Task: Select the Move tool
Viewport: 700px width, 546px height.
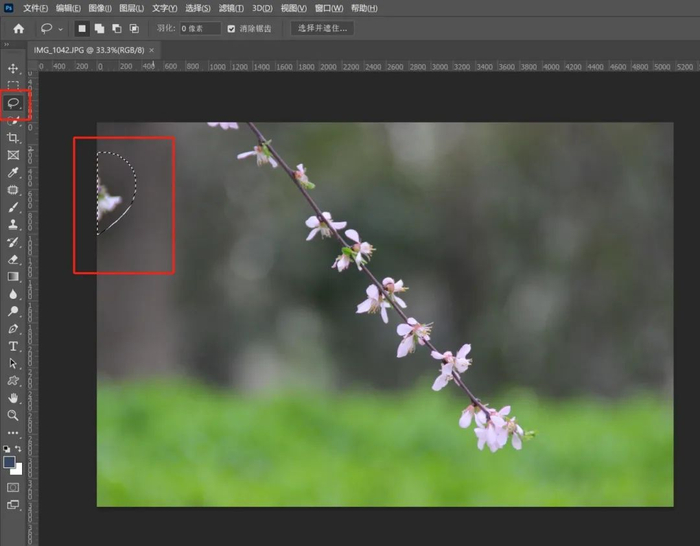Action: [13, 69]
